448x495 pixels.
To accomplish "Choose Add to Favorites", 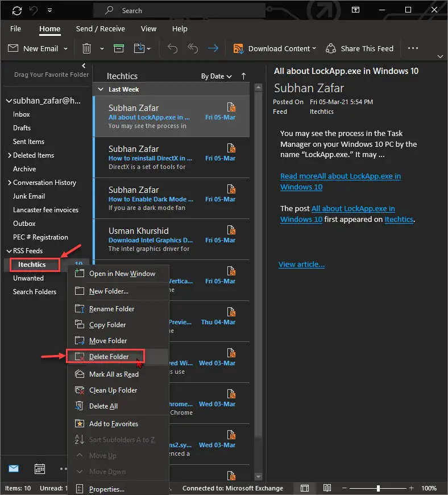I will [118, 424].
